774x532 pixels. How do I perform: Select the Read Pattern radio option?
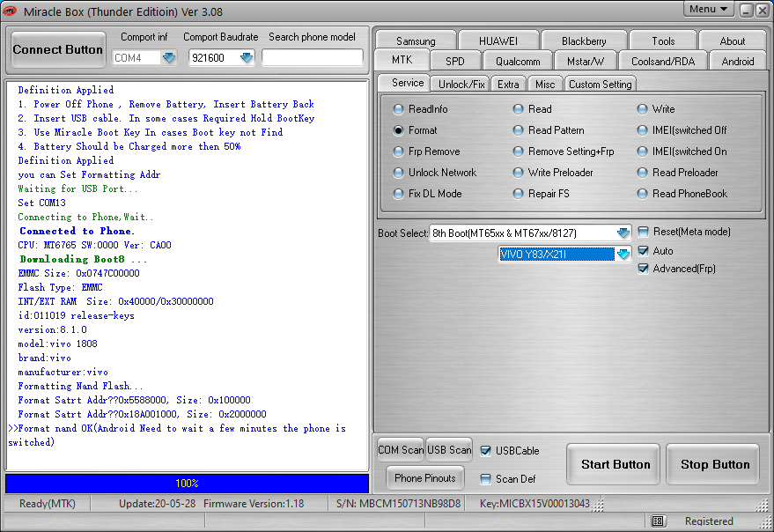point(518,130)
